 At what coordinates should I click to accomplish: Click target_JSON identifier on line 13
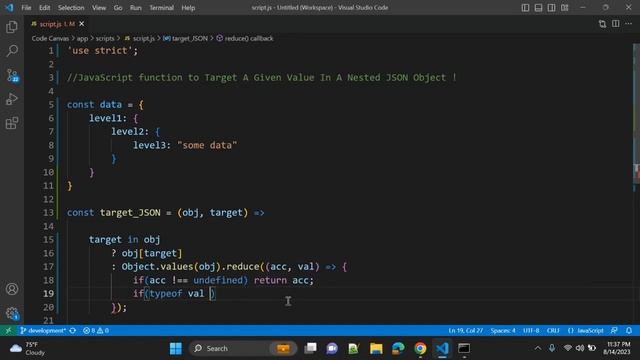(x=130, y=213)
